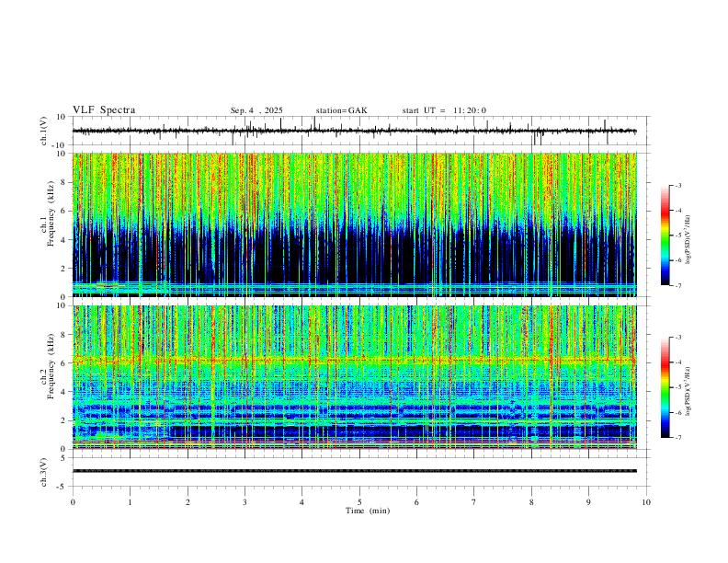Click the "3" tick on the time axis
Viewport: 728px width, 563px height.
[x=245, y=502]
